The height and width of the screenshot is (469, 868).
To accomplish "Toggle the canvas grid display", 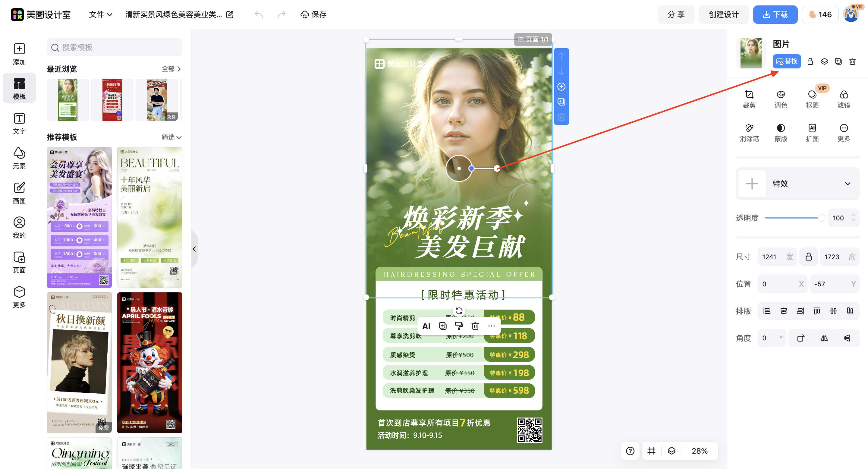I will [651, 451].
